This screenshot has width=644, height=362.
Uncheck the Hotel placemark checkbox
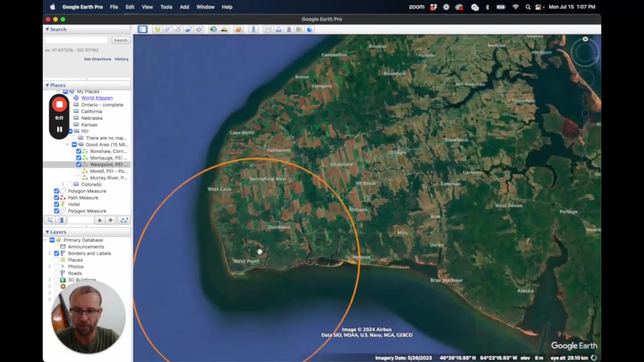tap(56, 204)
